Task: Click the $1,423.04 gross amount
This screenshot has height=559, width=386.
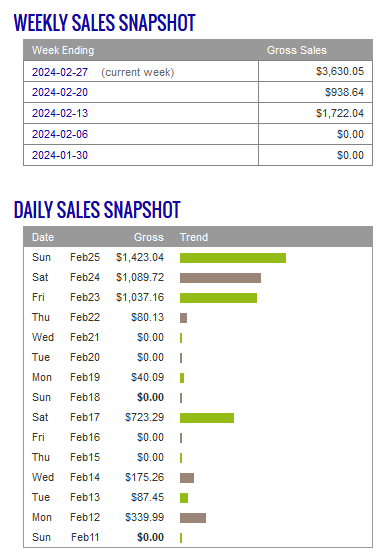Action: [140, 257]
